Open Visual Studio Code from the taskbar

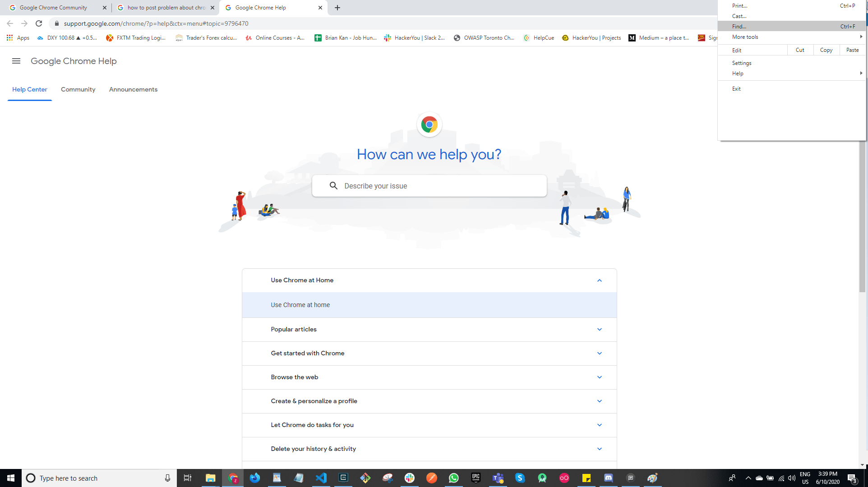click(x=321, y=478)
